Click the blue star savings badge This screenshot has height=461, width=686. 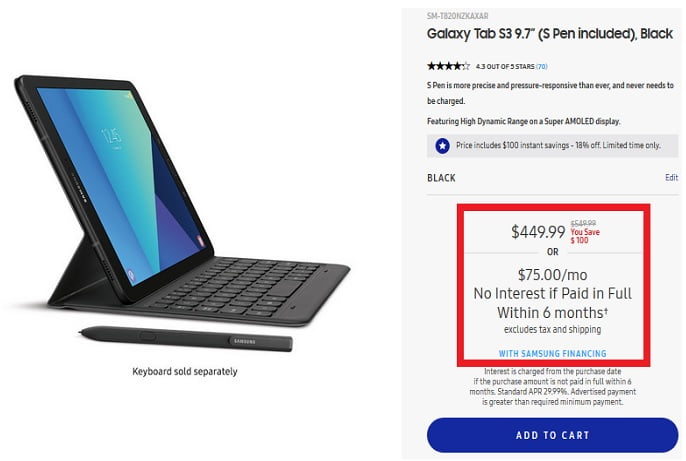pos(442,146)
